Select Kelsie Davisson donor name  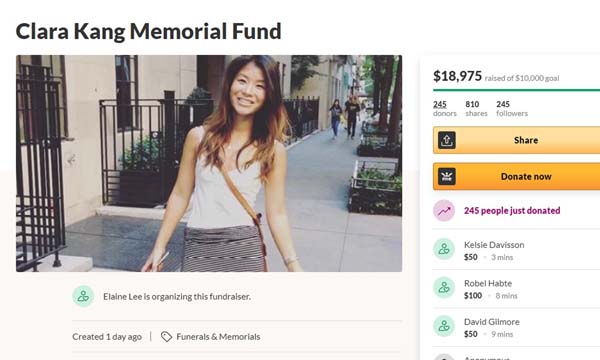[494, 245]
